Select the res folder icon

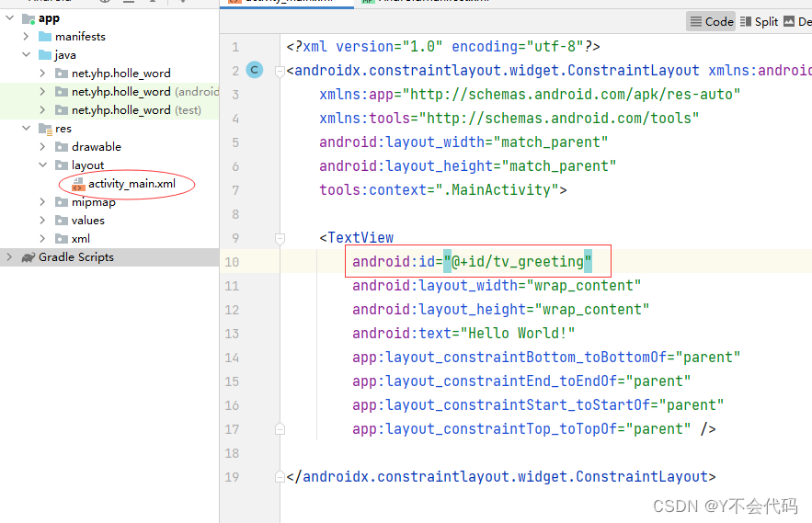[46, 129]
